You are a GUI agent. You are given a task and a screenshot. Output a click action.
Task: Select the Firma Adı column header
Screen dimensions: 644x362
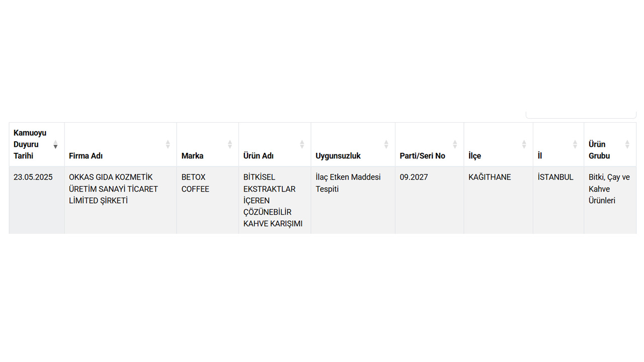(x=86, y=156)
